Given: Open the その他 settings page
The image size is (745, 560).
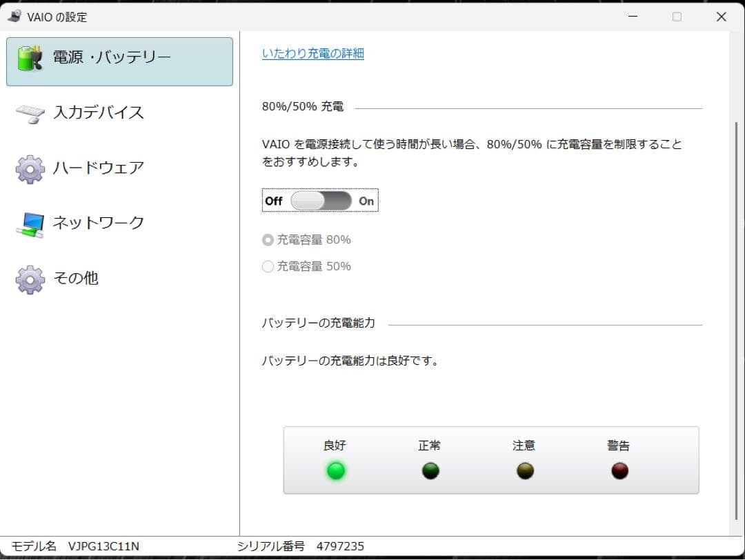Looking at the screenshot, I should click(x=76, y=279).
